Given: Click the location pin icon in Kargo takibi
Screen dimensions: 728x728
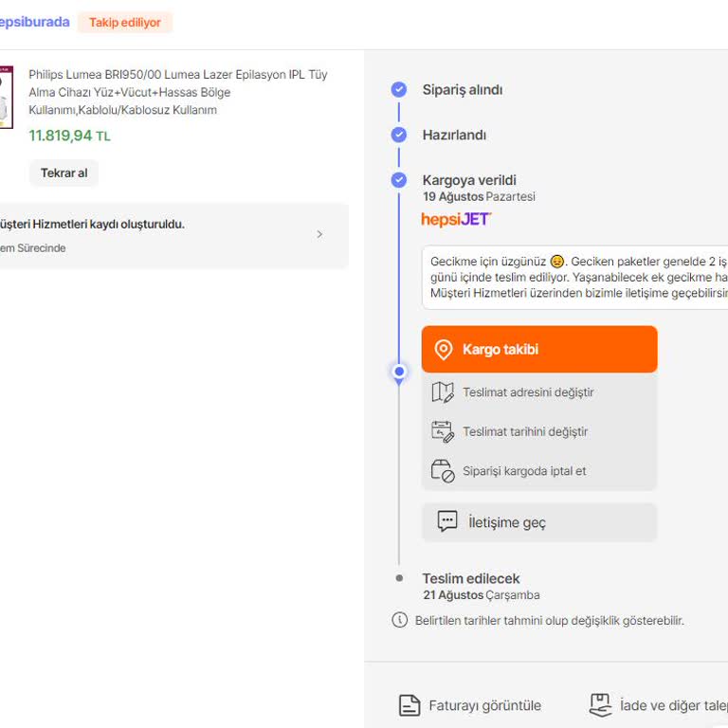Looking at the screenshot, I should click(443, 350).
